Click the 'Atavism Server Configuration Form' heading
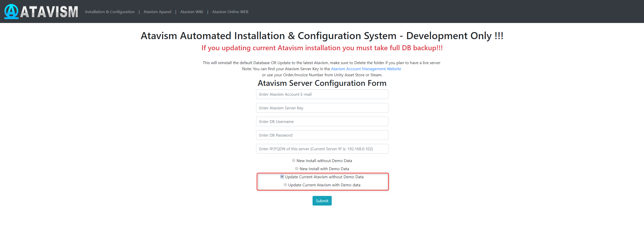The image size is (644, 229). click(x=322, y=83)
